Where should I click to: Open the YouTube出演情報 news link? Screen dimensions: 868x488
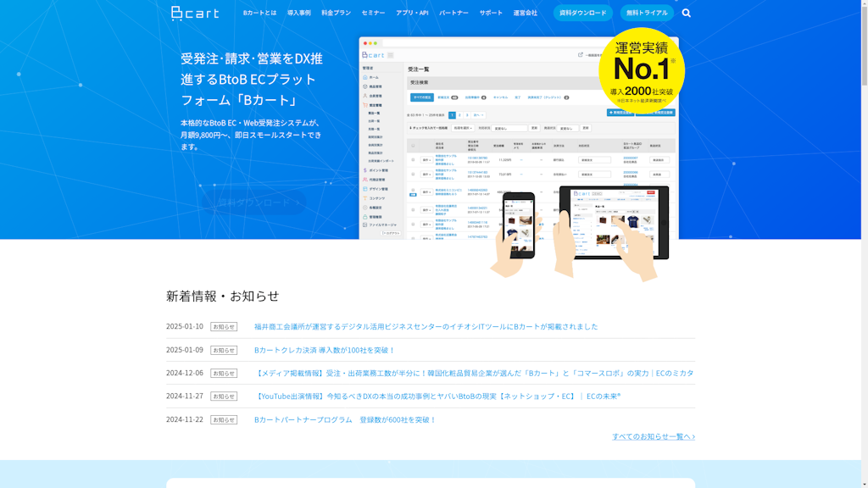pos(437,396)
